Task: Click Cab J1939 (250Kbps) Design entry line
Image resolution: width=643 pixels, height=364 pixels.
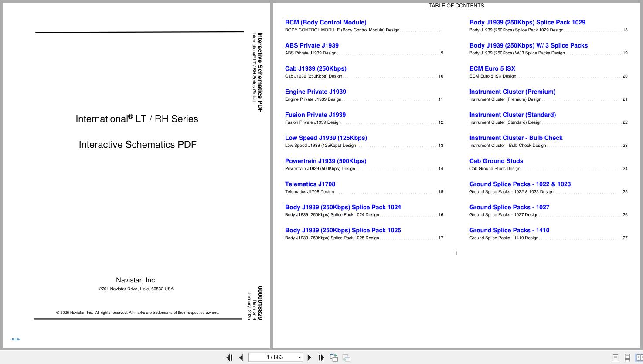Action: click(x=364, y=76)
